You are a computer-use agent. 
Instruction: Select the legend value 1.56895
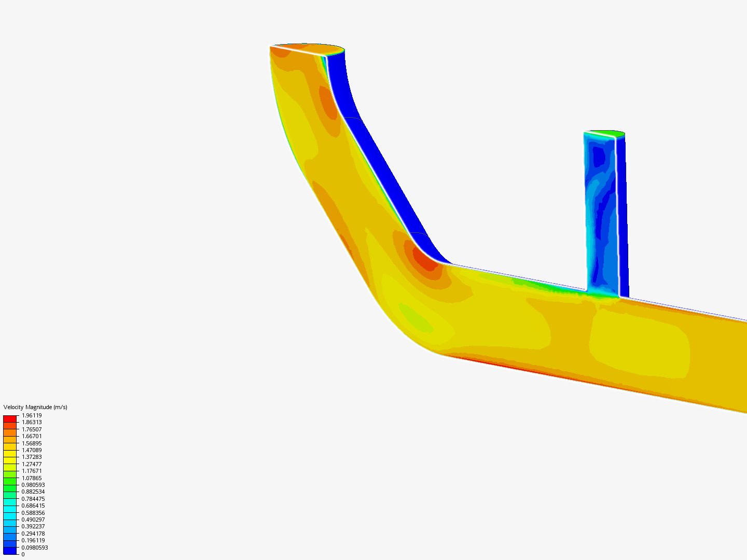click(x=32, y=443)
